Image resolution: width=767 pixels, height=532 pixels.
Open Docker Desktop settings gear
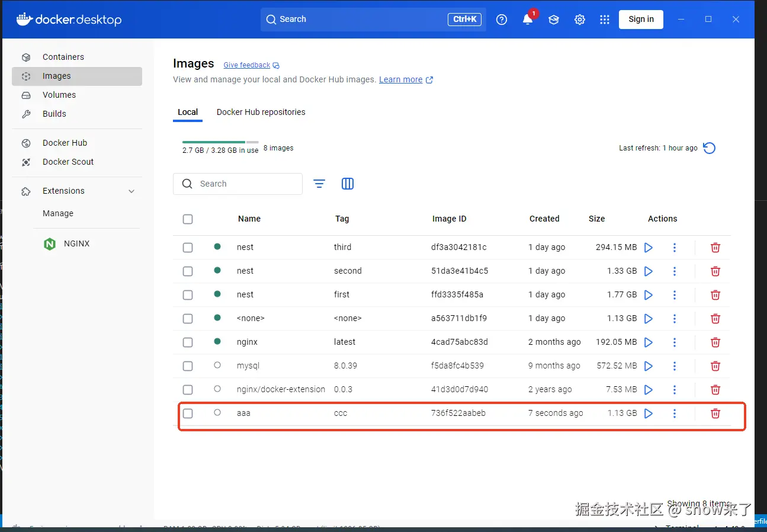point(580,20)
